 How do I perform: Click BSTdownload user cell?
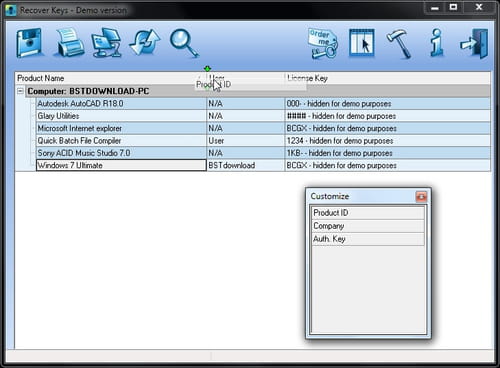(246, 165)
